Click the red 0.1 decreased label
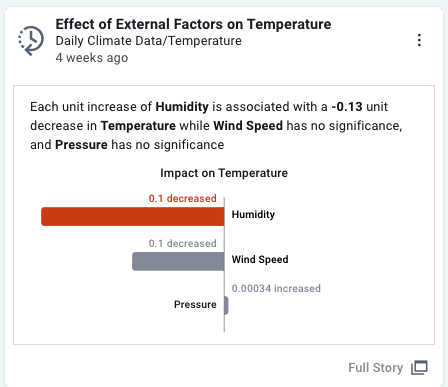 pos(183,198)
